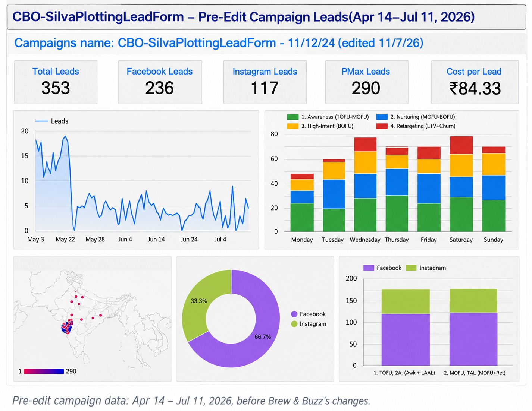The width and height of the screenshot is (532, 411).
Task: Click the 33.3% Instagram donut segment
Action: point(200,302)
